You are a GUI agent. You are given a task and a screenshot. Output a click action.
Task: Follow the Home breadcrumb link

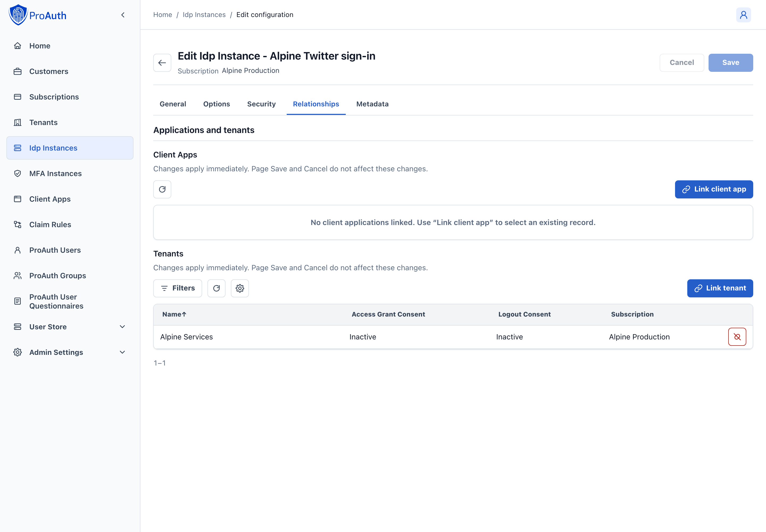162,15
